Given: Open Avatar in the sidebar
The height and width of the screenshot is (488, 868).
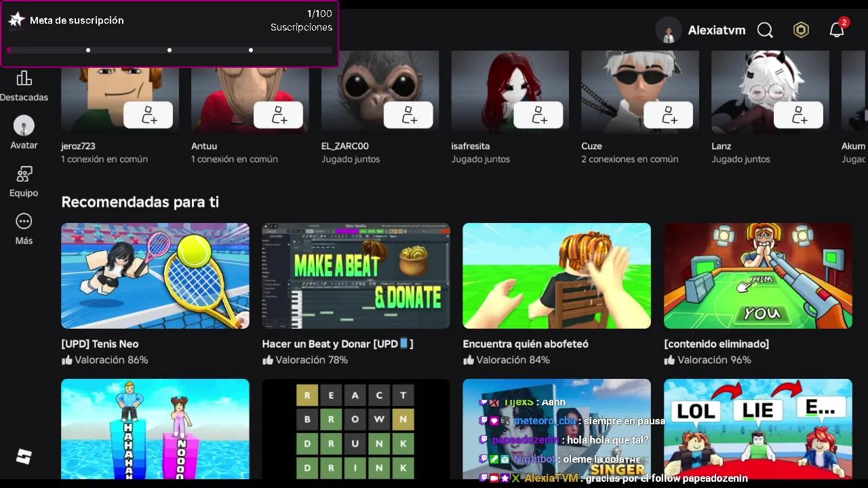Looking at the screenshot, I should click(x=24, y=133).
